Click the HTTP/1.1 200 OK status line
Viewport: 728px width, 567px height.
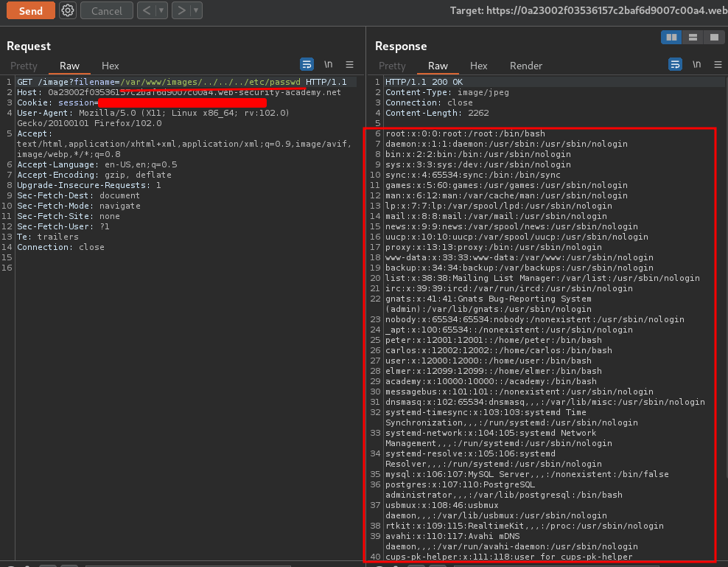(x=424, y=82)
